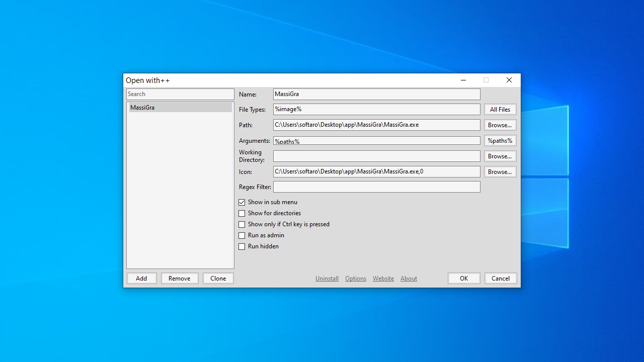644x362 pixels.
Task: Click into the Name field
Action: point(377,94)
